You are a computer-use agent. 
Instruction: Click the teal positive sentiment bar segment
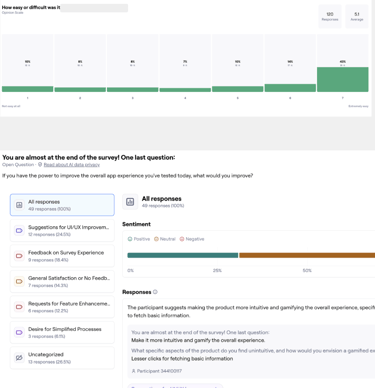[x=183, y=255]
